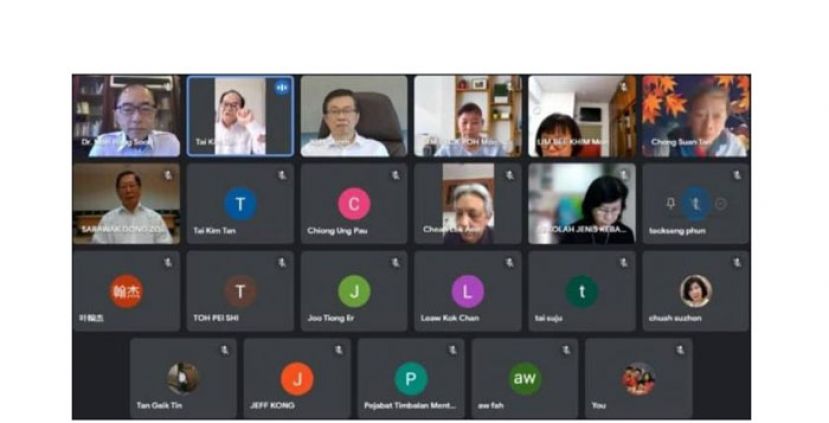Click the green aw avatar of aw fah

[x=524, y=379]
